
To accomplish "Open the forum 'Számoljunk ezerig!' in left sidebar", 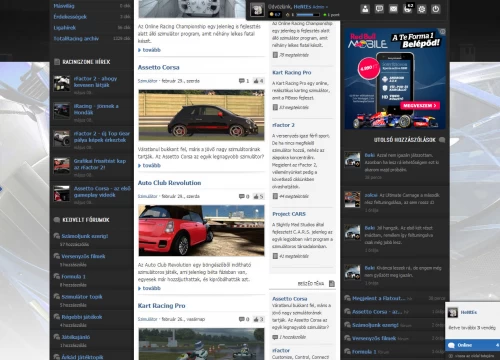I will point(85,236).
